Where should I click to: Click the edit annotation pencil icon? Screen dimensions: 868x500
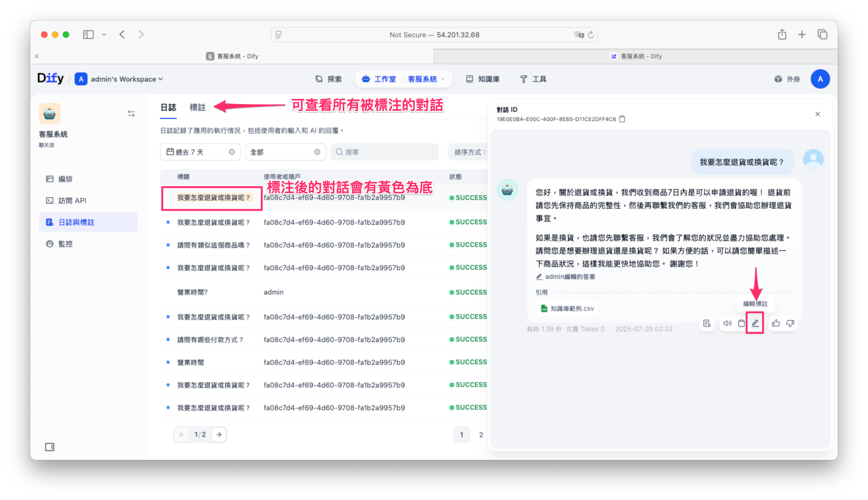point(755,323)
